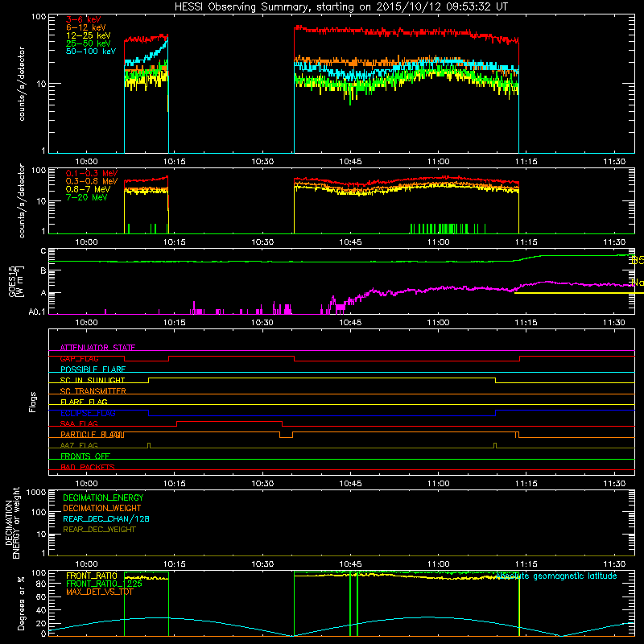Click the ECLIPSE_FLAG label
The height and width of the screenshot is (644, 644).
[x=88, y=413]
